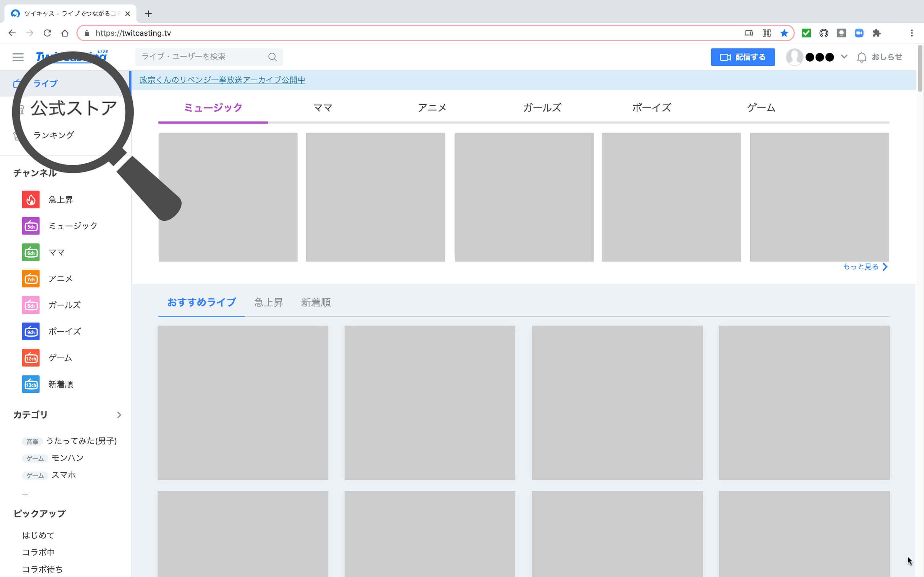Image resolution: width=924 pixels, height=577 pixels.
Task: Open the Zoom extension icon
Action: (x=859, y=33)
